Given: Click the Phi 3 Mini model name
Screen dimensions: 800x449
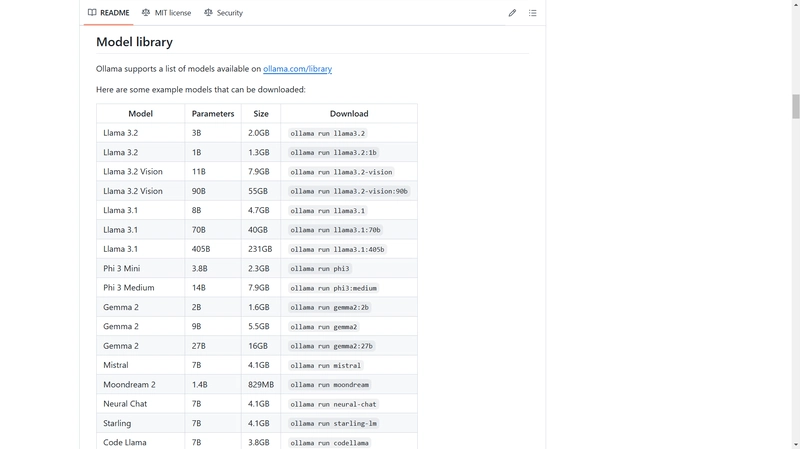Looking at the screenshot, I should click(121, 268).
